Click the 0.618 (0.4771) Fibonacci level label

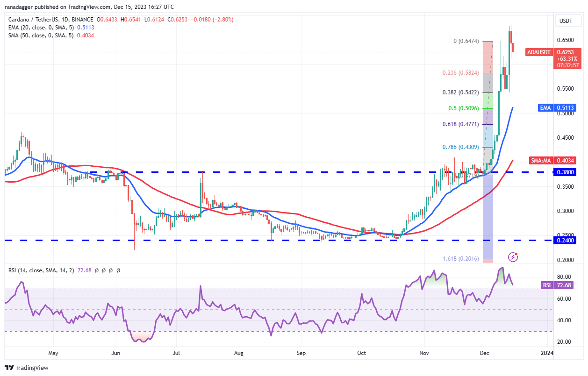pos(461,124)
